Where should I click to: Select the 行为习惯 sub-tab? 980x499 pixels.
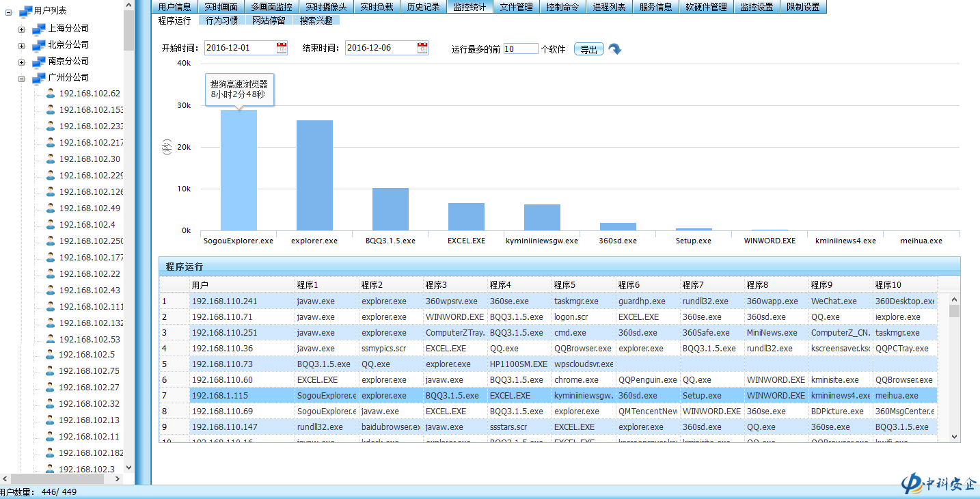click(x=222, y=21)
